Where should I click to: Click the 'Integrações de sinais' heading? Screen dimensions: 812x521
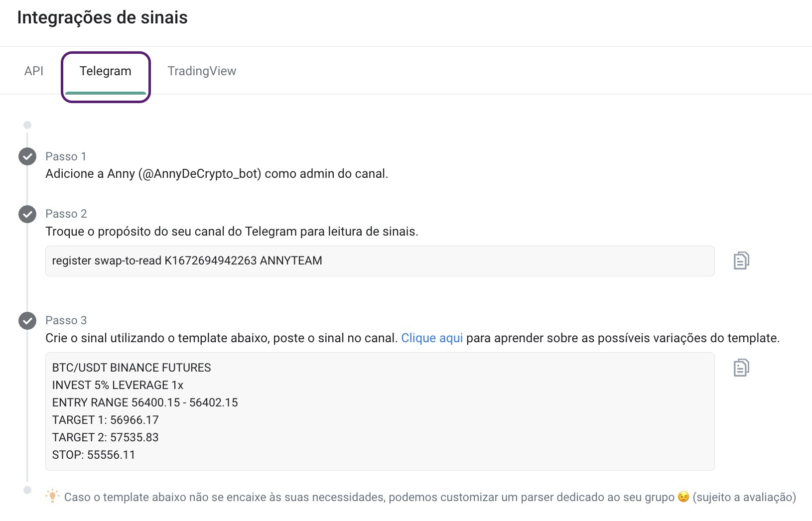pos(103,17)
